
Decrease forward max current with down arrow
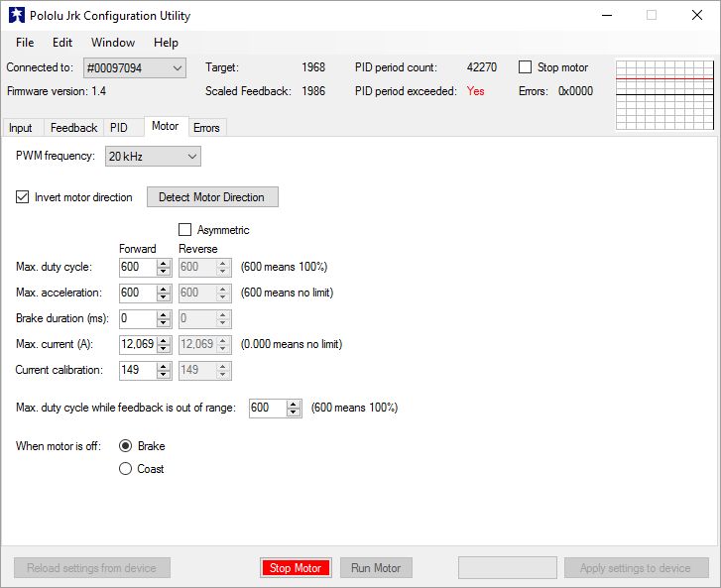click(164, 349)
